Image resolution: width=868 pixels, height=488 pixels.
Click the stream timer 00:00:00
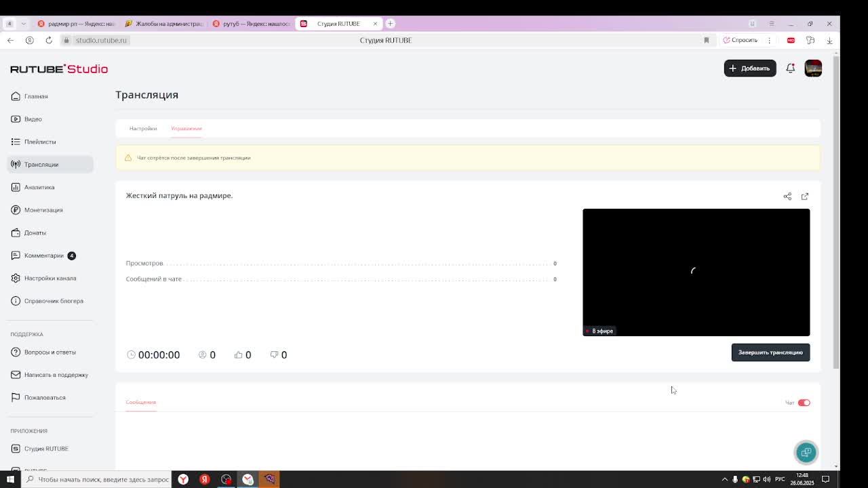point(159,354)
